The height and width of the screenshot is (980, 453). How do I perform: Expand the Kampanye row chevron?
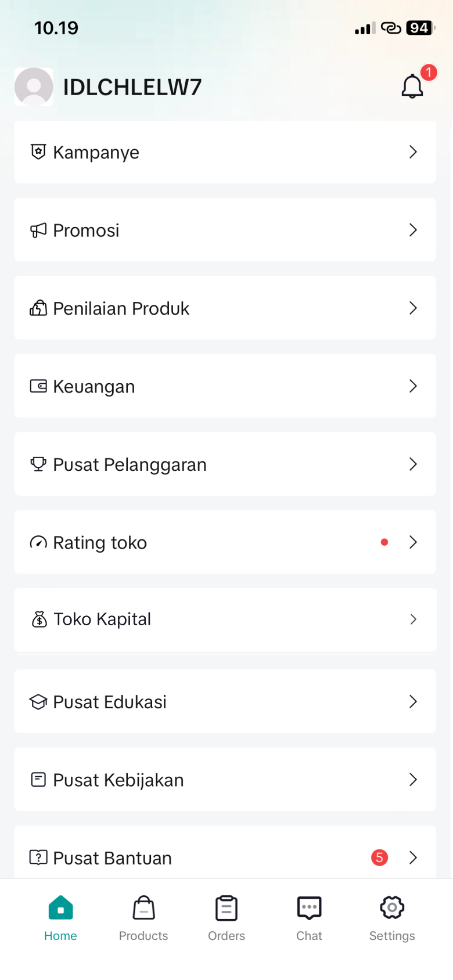point(413,152)
